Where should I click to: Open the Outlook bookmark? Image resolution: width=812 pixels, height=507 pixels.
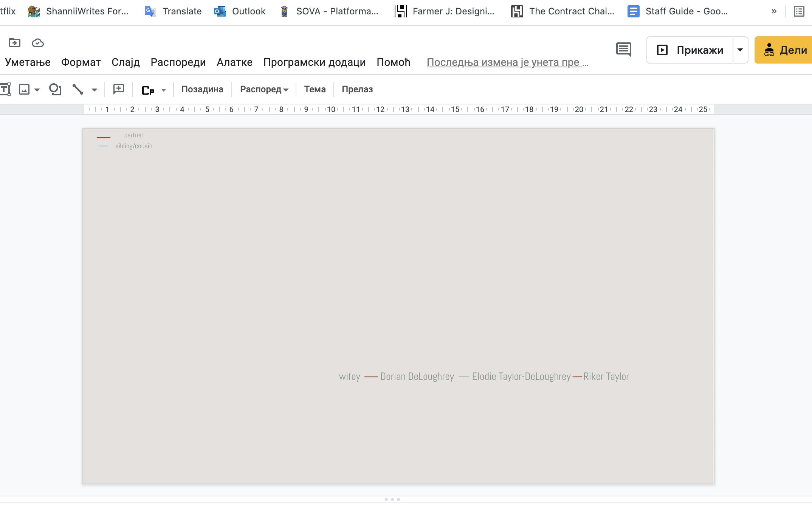tap(240, 11)
